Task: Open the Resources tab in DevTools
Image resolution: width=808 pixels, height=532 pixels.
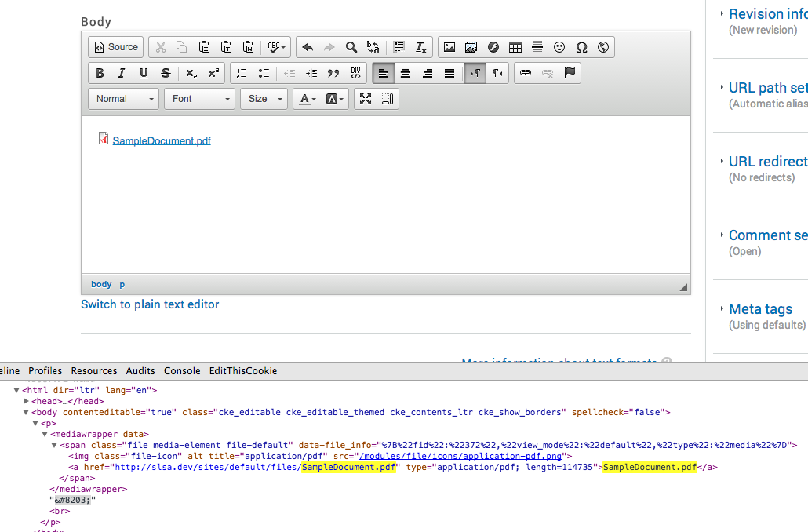Action: (x=94, y=370)
